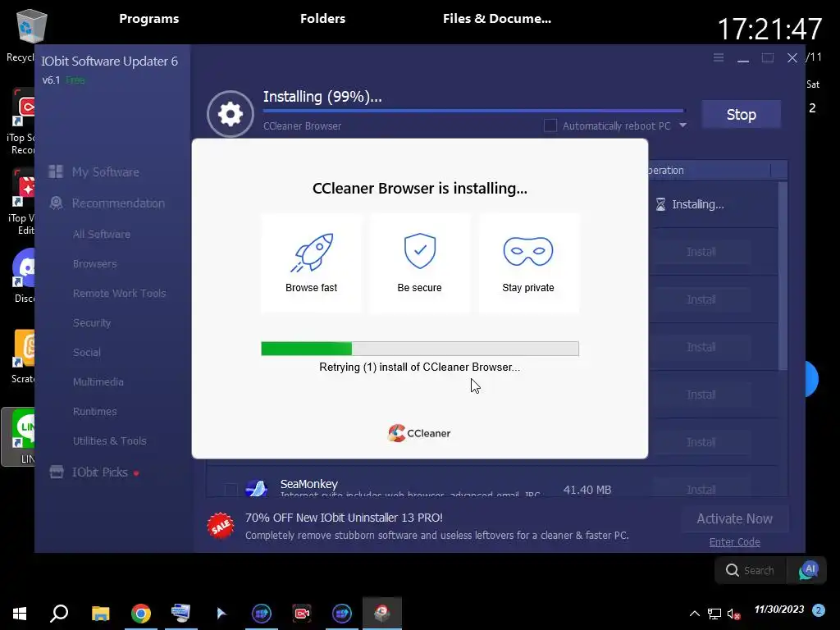Tick the Automatically reboot PC checkbox

coord(550,126)
